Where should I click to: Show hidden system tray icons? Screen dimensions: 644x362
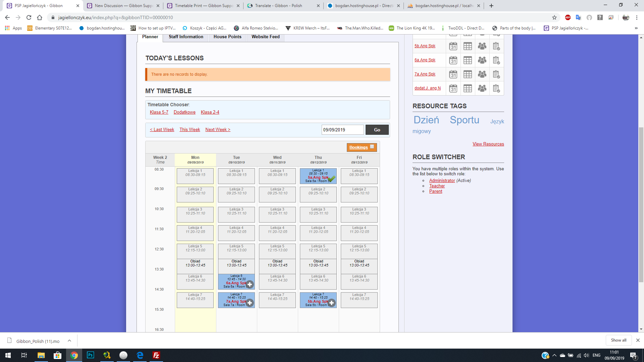554,355
